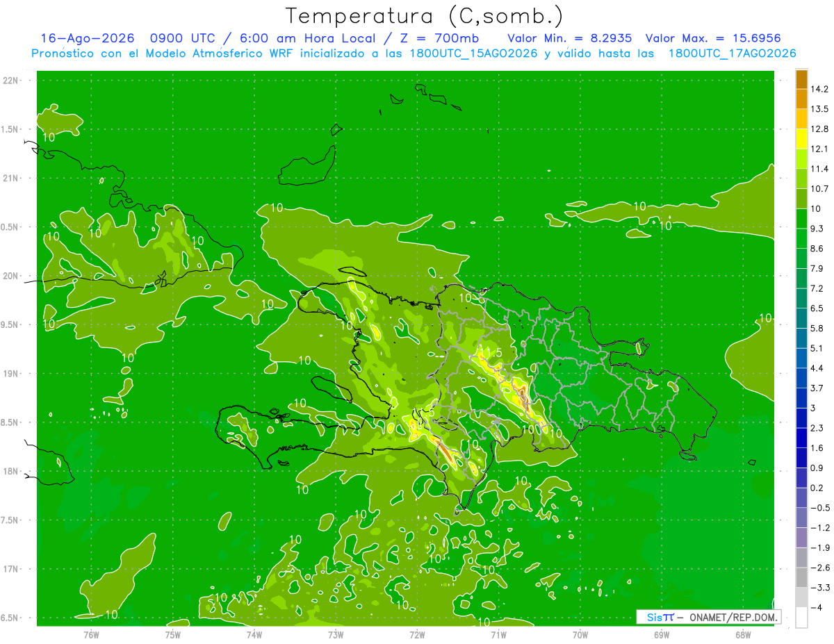Screen dimensions: 834x644
Task: Click the legend value "13.5"
Action: click(820, 109)
